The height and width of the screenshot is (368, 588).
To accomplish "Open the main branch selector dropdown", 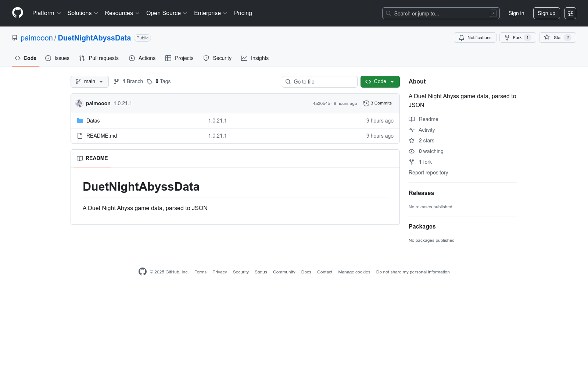I will [x=90, y=82].
